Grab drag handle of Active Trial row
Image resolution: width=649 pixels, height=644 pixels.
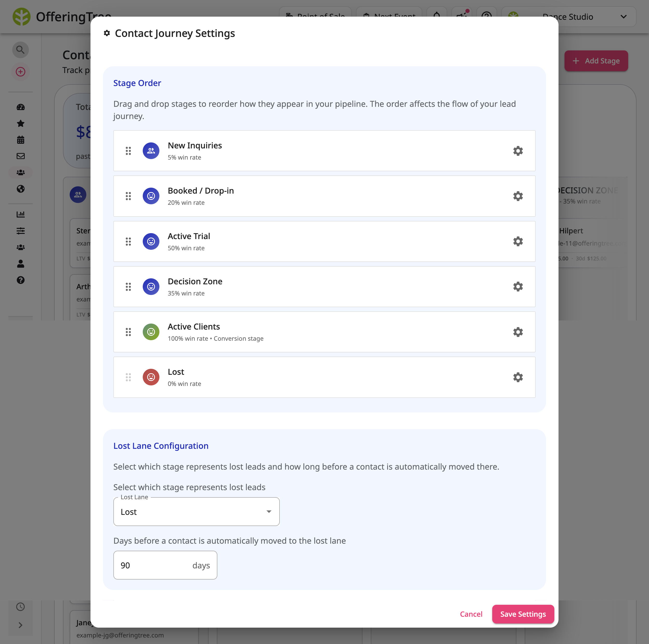[x=128, y=241]
